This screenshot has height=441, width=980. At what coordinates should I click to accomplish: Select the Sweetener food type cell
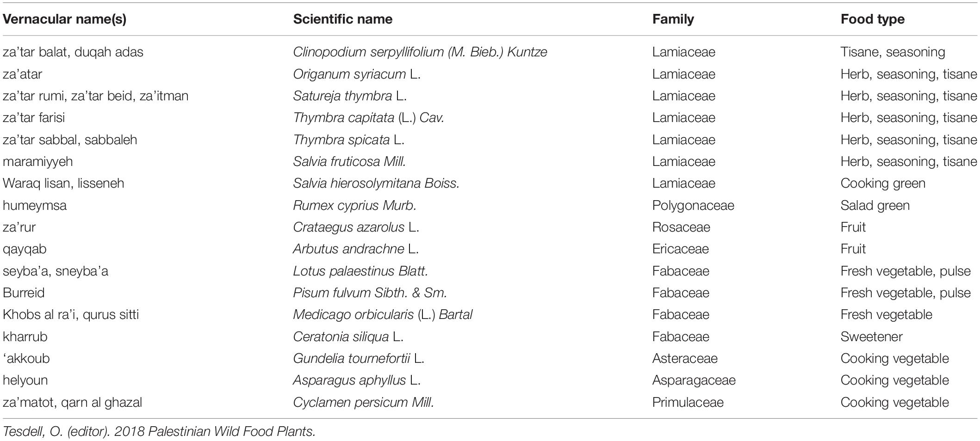[871, 337]
